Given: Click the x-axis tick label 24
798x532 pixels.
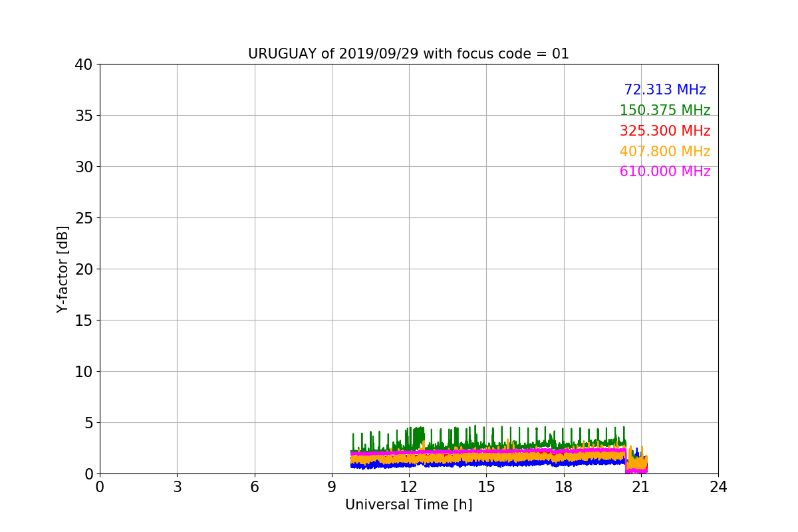Looking at the screenshot, I should [718, 487].
